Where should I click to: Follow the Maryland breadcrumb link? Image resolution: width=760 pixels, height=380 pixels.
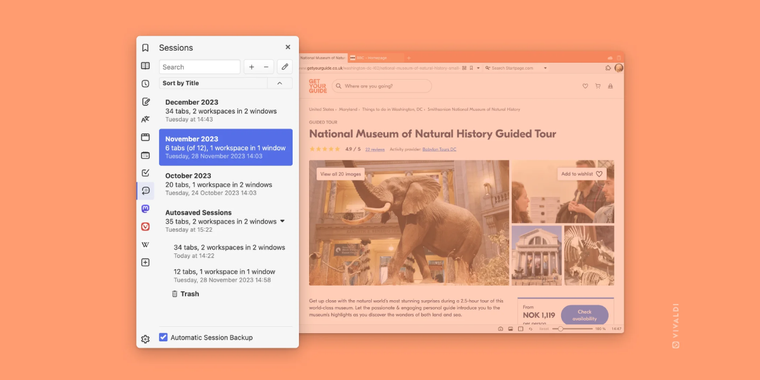pos(348,110)
